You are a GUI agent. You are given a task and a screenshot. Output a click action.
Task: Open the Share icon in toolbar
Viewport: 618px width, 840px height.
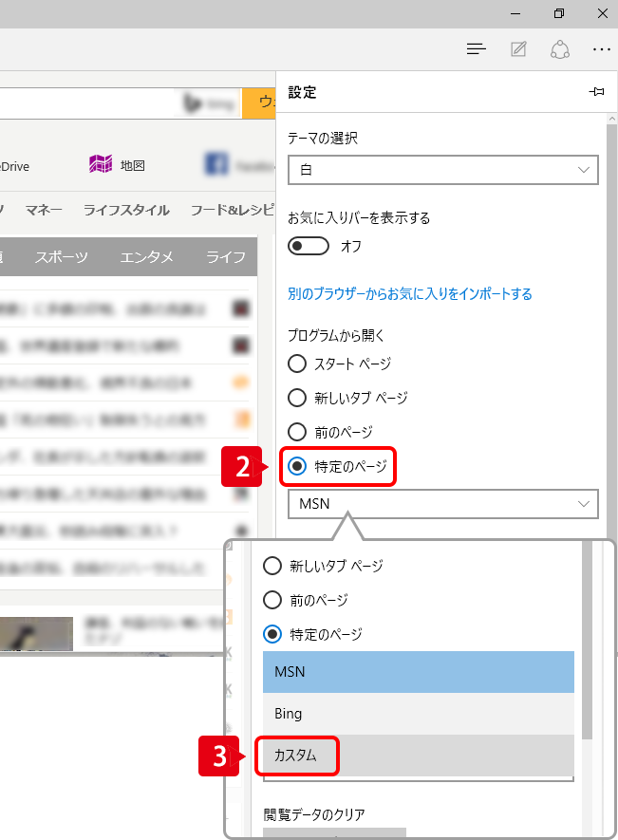(x=559, y=49)
